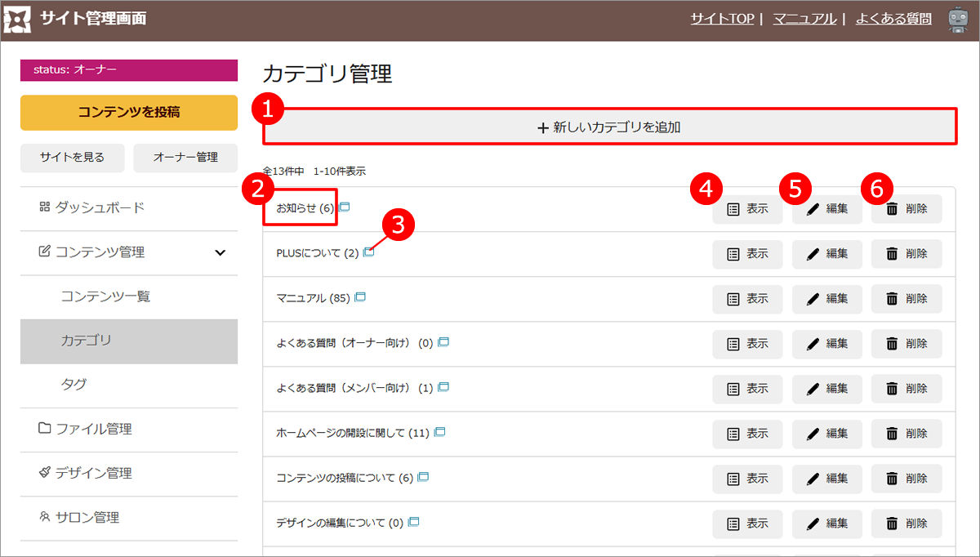Select タグ in the sidebar submenu
Viewport: 980px width, 557px height.
click(73, 385)
